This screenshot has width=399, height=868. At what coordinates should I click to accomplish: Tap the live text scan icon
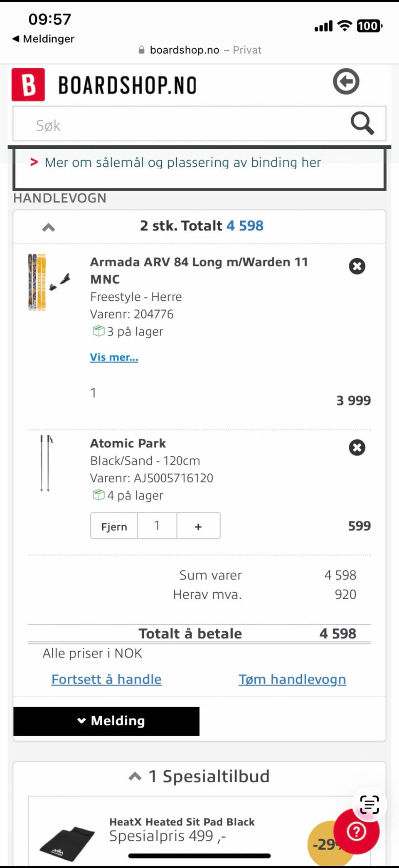point(369,804)
